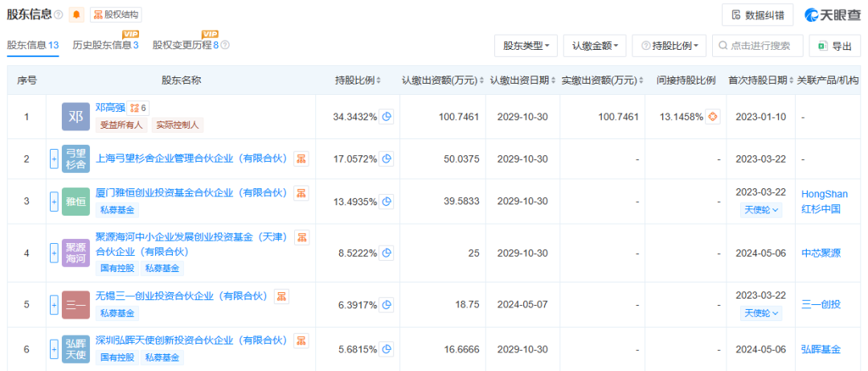Open equity structure icon for 聚源海河
Screen dimensions: 868x371
pyautogui.click(x=301, y=237)
